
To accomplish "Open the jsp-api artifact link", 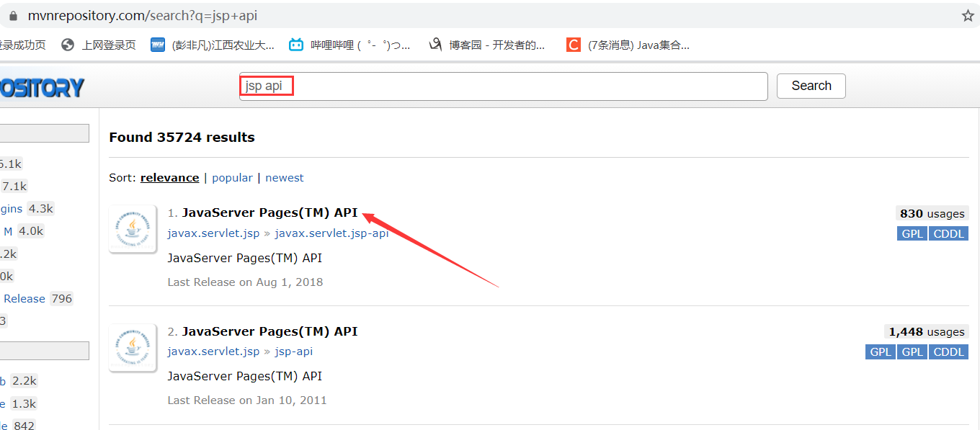I will point(294,351).
